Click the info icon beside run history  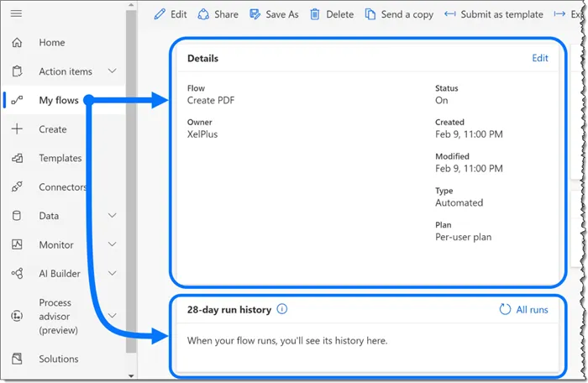coord(282,309)
